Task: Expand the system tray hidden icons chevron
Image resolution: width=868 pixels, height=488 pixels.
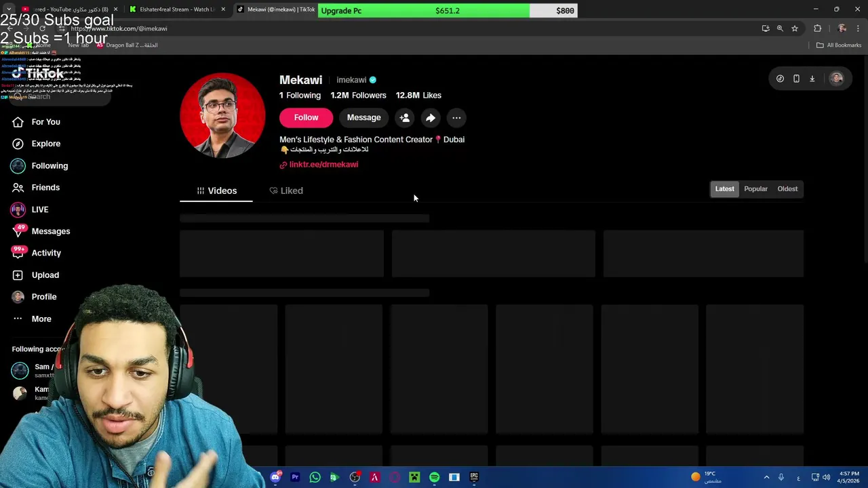Action: pos(766,477)
